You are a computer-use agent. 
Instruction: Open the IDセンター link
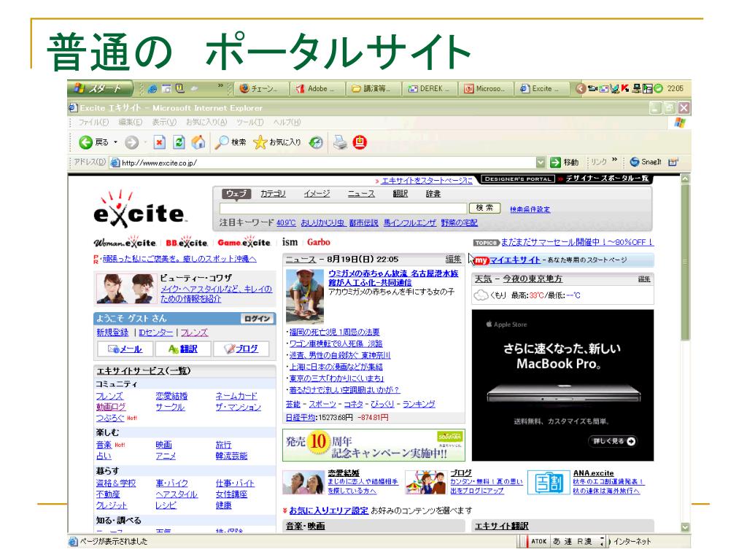[x=156, y=332]
